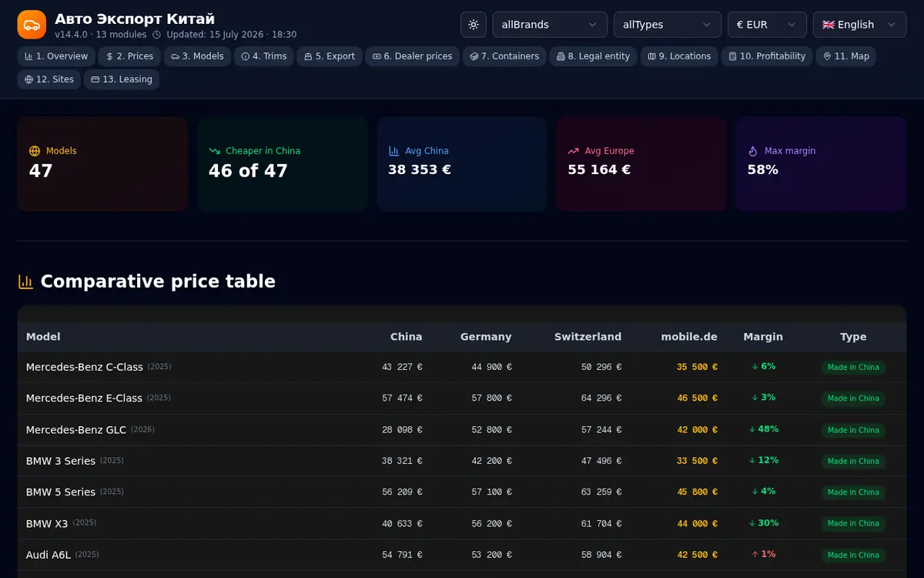
Task: Open the allBrands dropdown
Action: [550, 25]
